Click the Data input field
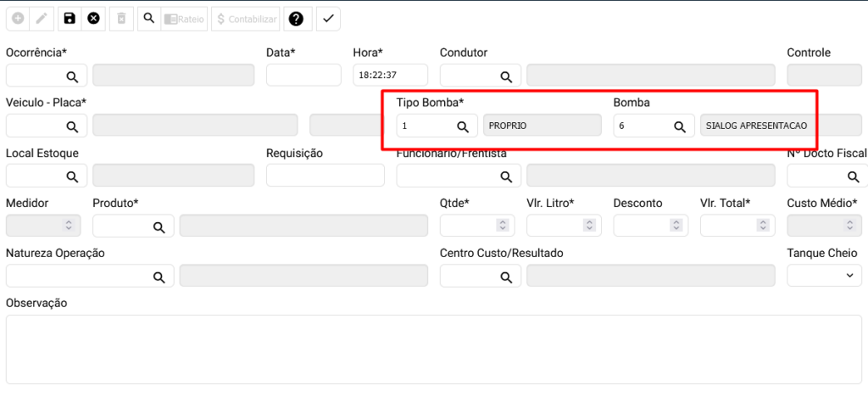 pos(303,75)
